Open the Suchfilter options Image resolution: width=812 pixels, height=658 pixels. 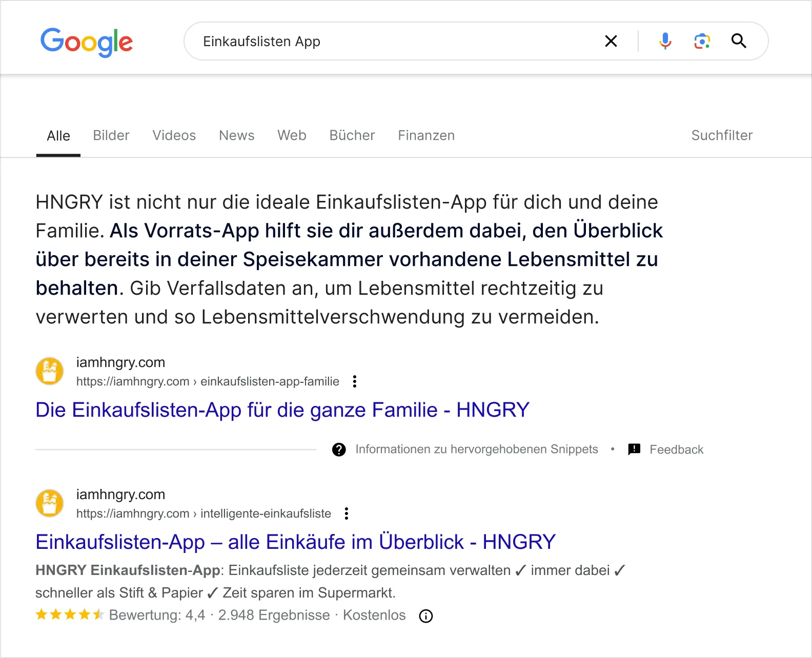click(722, 135)
